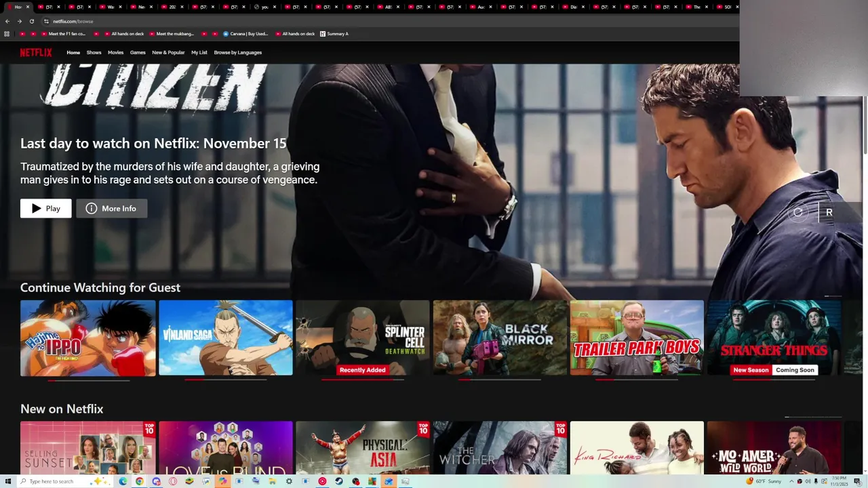Image resolution: width=868 pixels, height=488 pixels.
Task: Open the Shows nav item
Action: click(94, 52)
